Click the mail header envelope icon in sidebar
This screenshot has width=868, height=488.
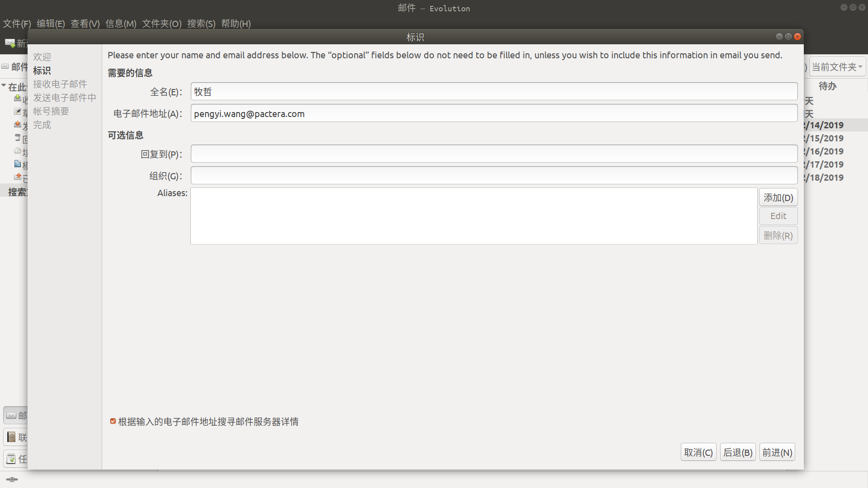[x=5, y=66]
